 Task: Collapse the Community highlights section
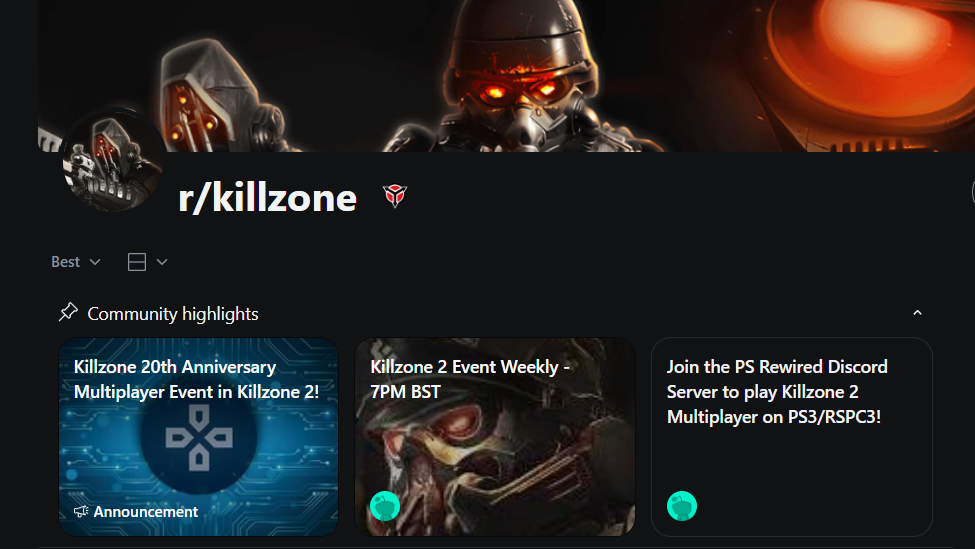[x=917, y=313]
